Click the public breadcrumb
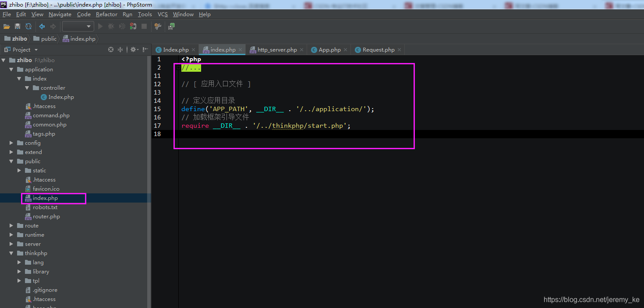 pos(45,38)
